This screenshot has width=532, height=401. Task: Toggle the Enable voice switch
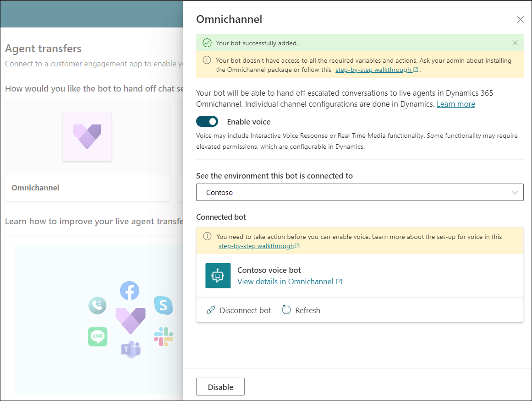pos(207,121)
